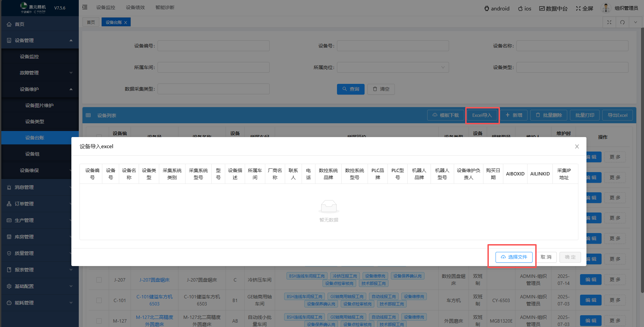Open the ios download icon

click(x=520, y=8)
